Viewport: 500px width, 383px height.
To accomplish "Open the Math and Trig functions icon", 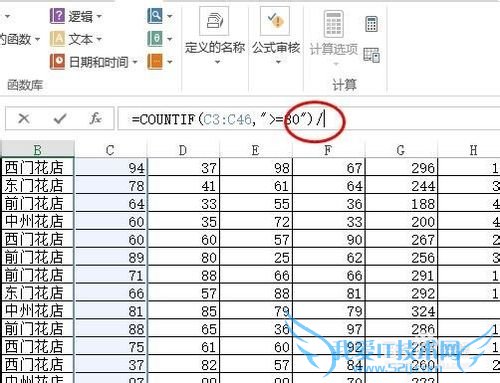I will click(x=155, y=39).
